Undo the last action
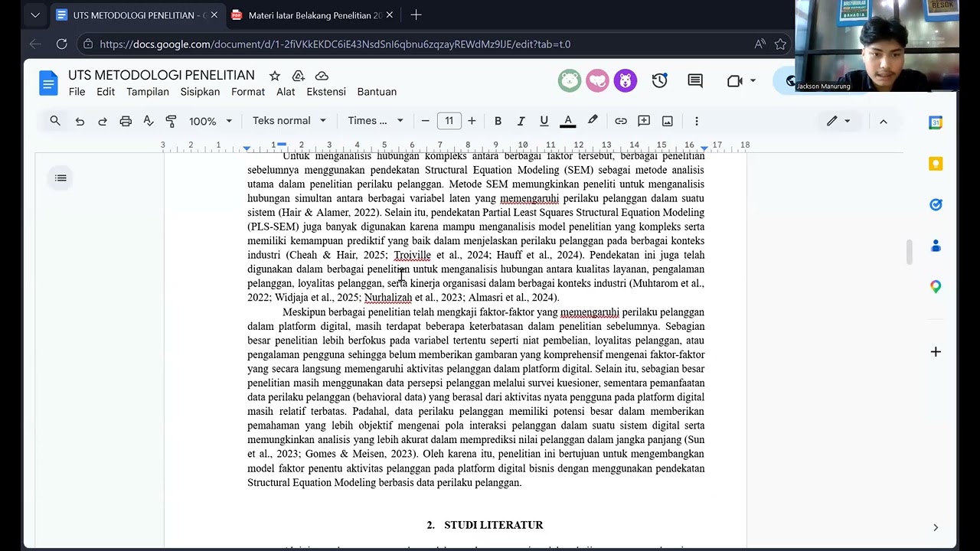The height and width of the screenshot is (551, 980). pyautogui.click(x=80, y=121)
